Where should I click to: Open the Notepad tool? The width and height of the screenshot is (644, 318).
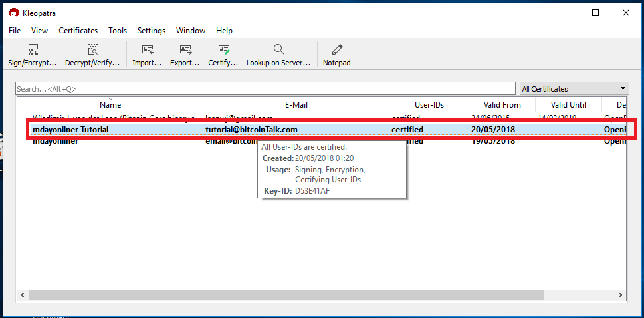tap(337, 55)
